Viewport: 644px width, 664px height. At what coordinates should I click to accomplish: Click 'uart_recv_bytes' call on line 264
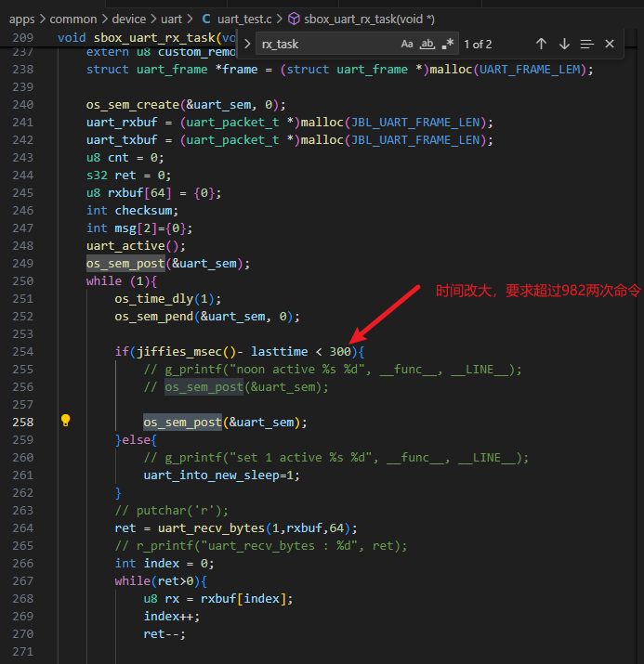[x=212, y=528]
